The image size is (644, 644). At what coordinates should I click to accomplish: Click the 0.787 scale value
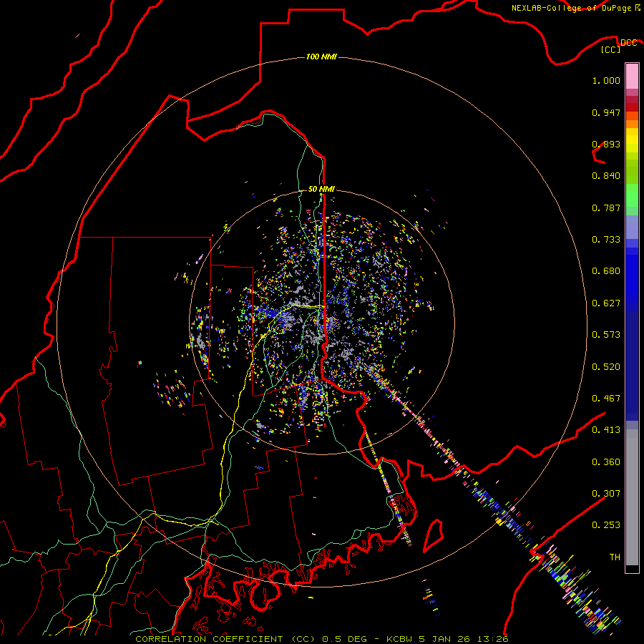(x=606, y=208)
